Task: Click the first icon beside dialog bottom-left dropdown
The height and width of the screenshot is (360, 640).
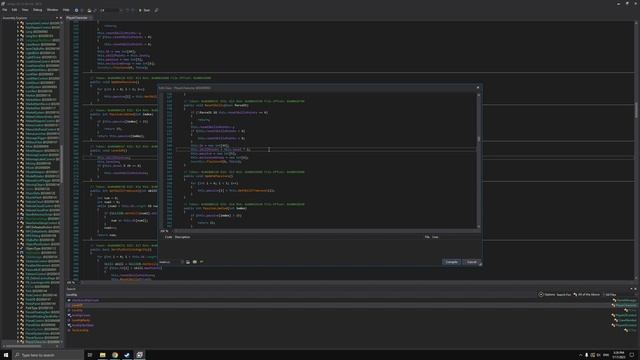Action: (x=188, y=262)
